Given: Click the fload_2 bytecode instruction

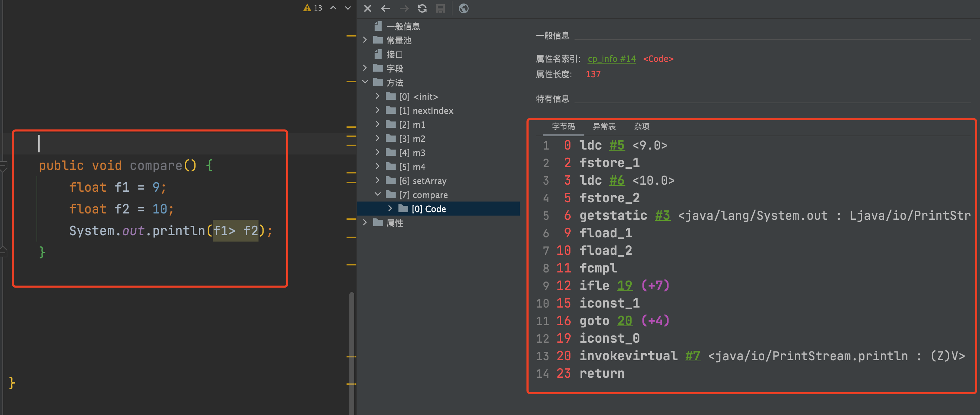Looking at the screenshot, I should pos(606,251).
